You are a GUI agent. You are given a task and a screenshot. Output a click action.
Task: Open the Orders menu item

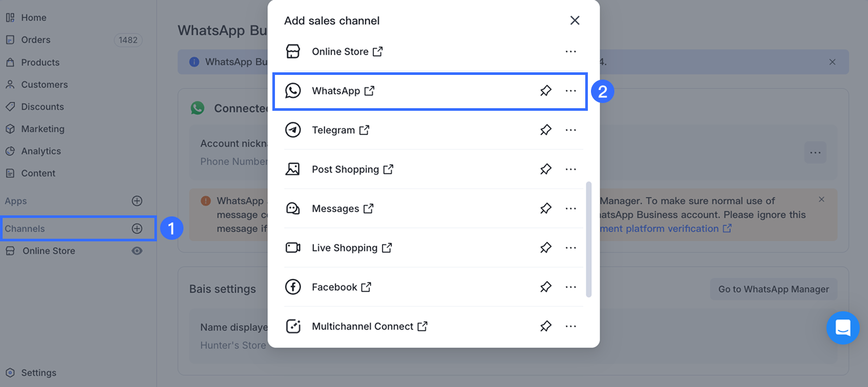[x=36, y=40]
